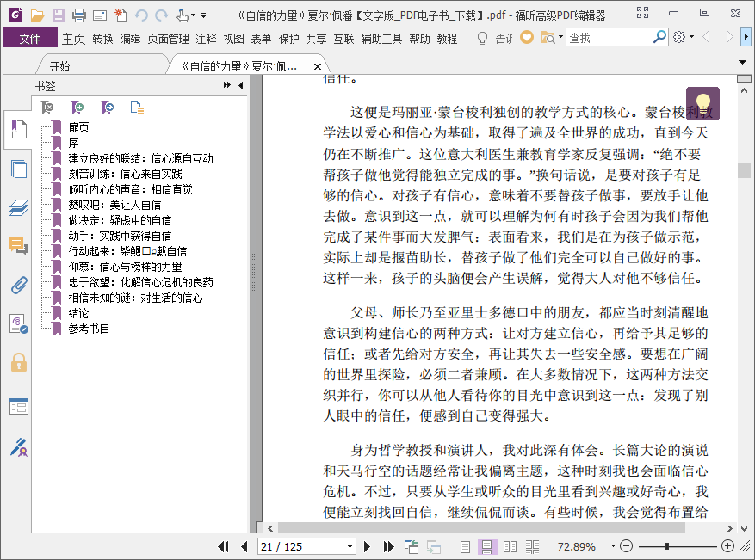This screenshot has width=755, height=560.
Task: Open the Security lock sidebar icon
Action: coord(19,362)
